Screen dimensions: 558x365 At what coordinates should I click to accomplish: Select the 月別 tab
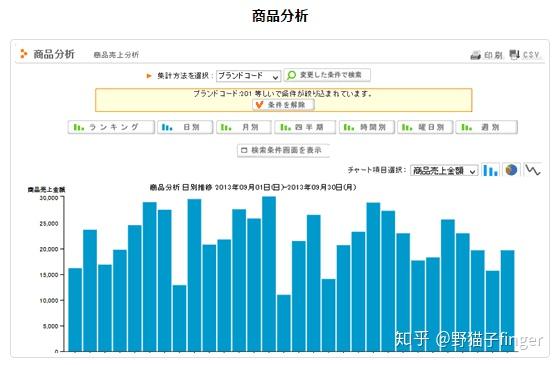(244, 127)
